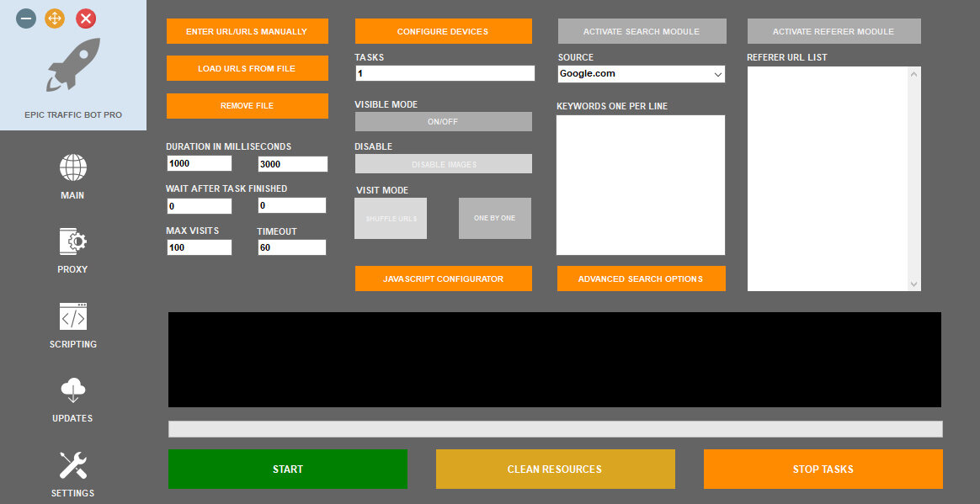Open SETTINGS with the wrench icon

click(x=72, y=464)
